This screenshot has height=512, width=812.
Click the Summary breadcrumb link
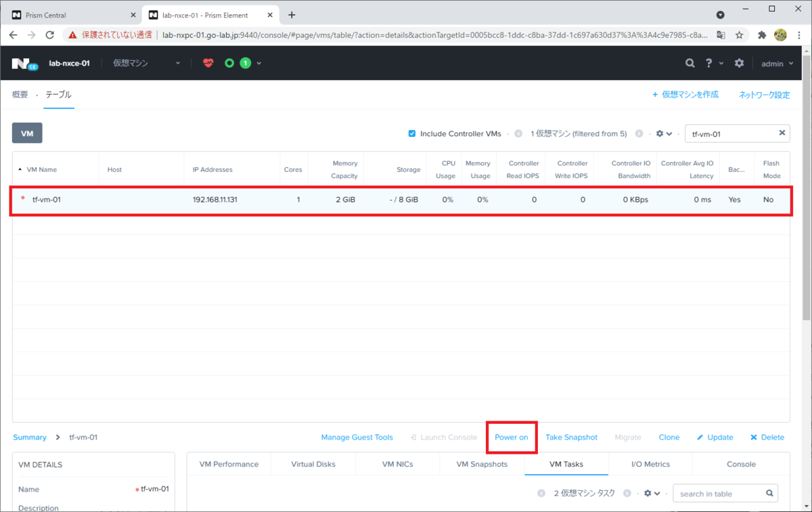(x=30, y=438)
